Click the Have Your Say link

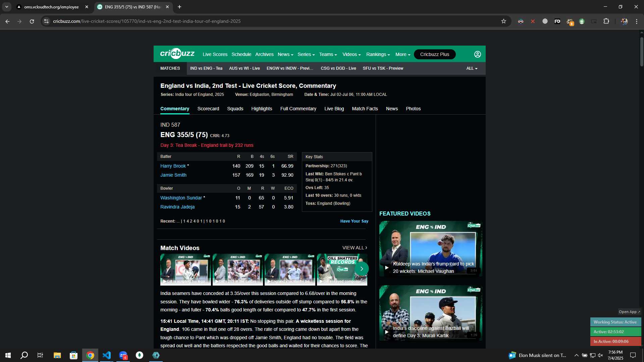[354, 221]
